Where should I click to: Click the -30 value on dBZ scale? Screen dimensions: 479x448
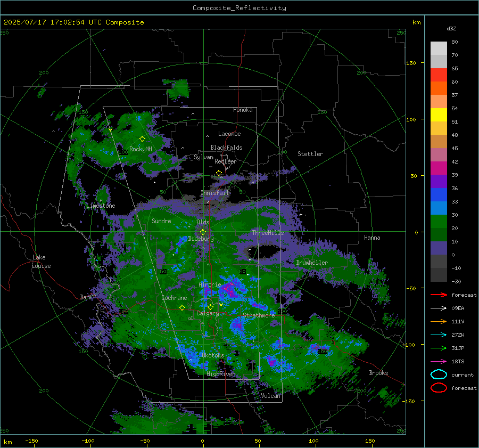click(456, 281)
